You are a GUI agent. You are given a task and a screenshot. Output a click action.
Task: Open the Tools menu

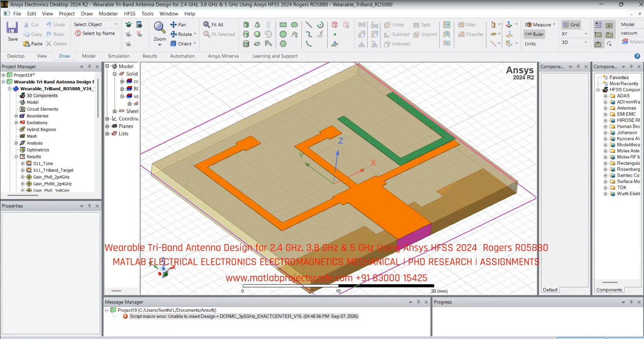(147, 13)
